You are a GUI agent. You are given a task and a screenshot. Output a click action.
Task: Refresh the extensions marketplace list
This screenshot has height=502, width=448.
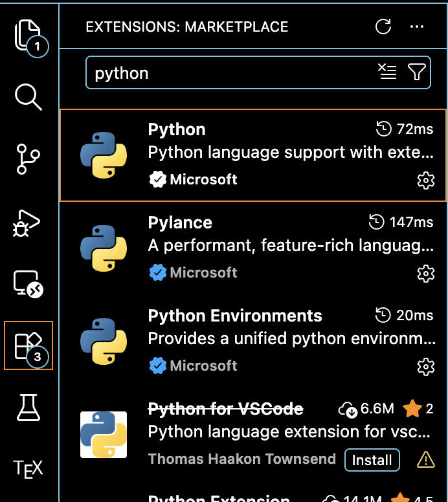[x=383, y=27]
